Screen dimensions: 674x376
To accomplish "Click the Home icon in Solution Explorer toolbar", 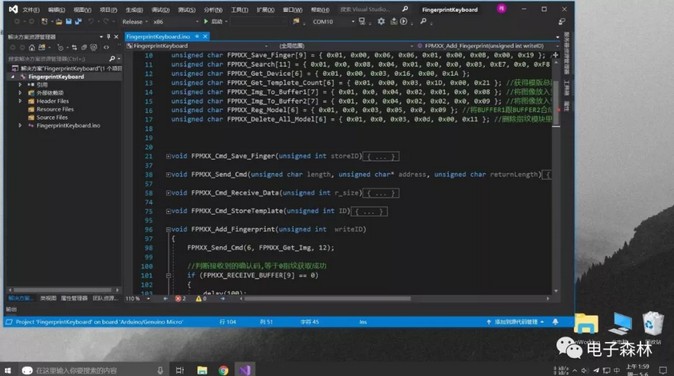I will tap(32, 47).
